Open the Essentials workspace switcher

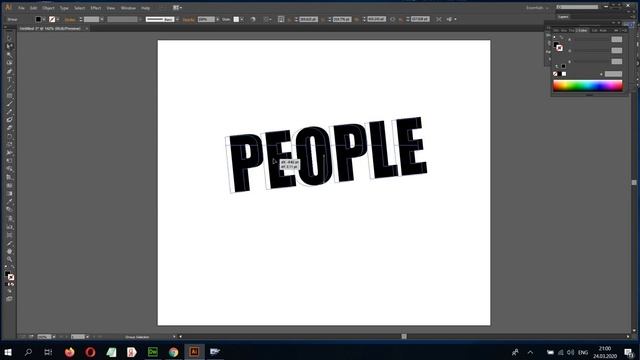(x=537, y=8)
